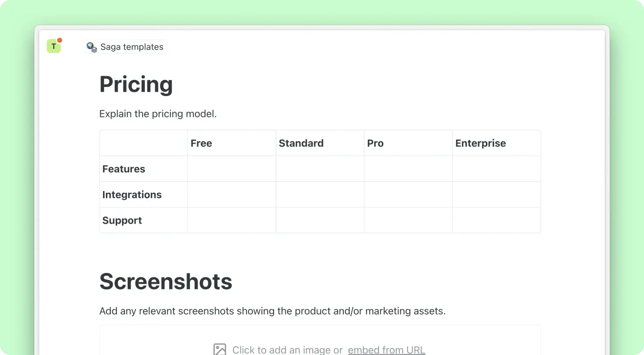Viewport: 644px width, 355px height.
Task: Click the empty Support cell under Enterprise
Action: [496, 220]
